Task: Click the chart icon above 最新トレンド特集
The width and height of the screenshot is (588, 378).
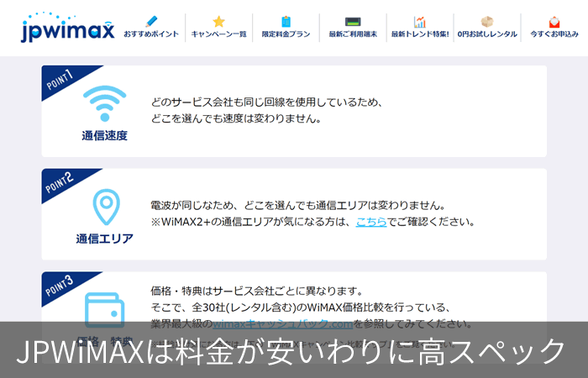Action: [x=420, y=21]
